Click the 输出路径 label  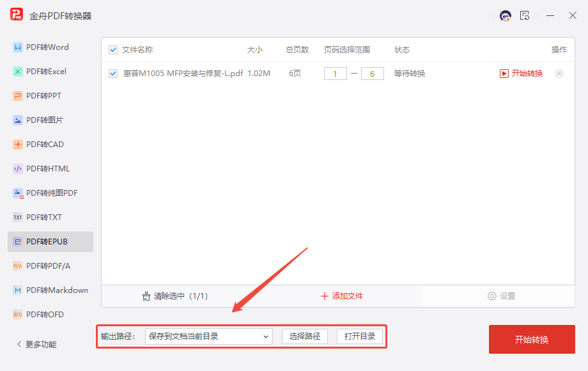coord(118,336)
